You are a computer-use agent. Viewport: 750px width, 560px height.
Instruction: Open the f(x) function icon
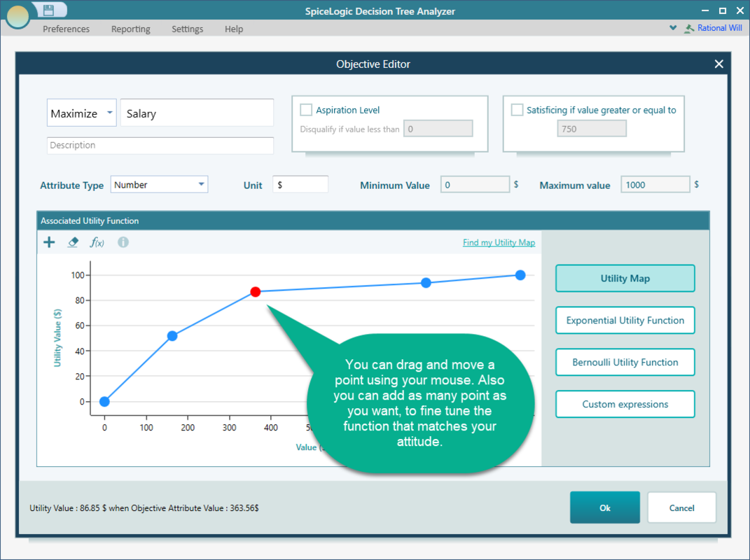click(97, 242)
